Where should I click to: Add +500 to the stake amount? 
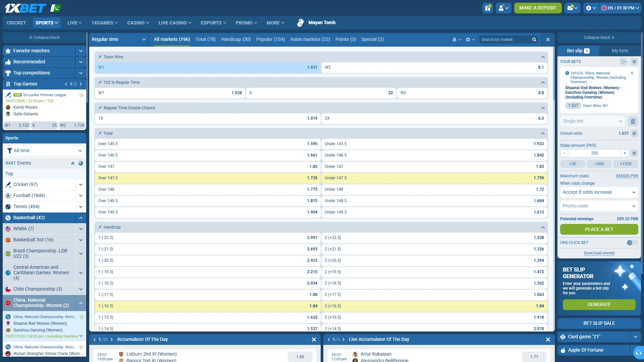pyautogui.click(x=599, y=164)
